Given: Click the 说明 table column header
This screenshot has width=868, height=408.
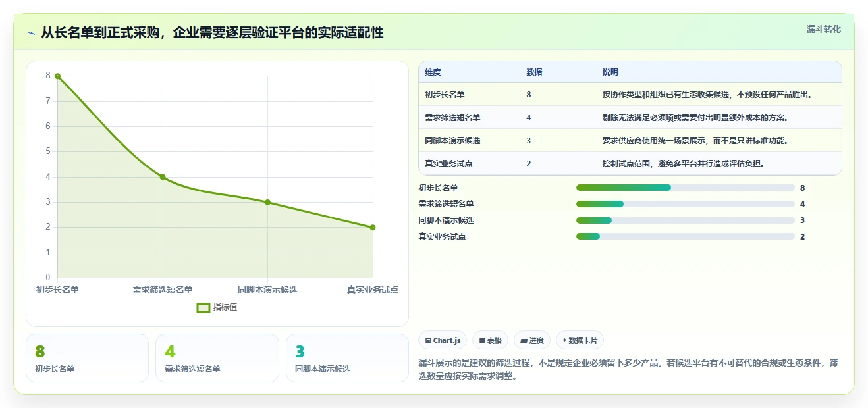Looking at the screenshot, I should click(610, 72).
